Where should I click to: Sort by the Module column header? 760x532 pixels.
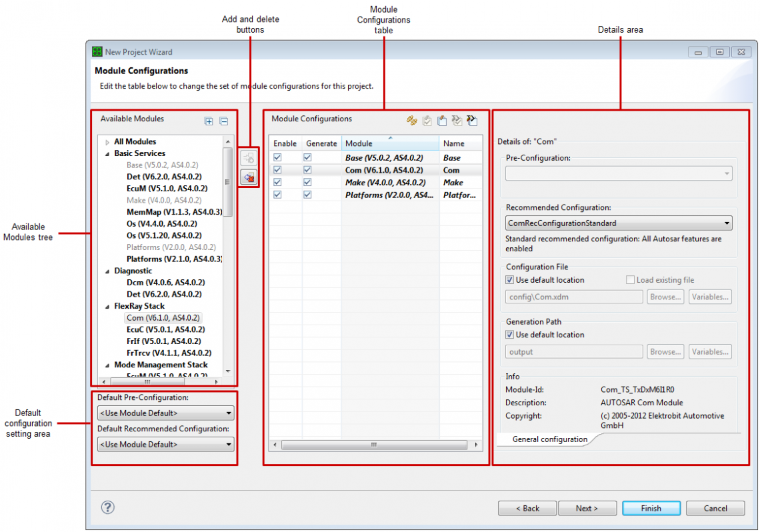point(390,143)
